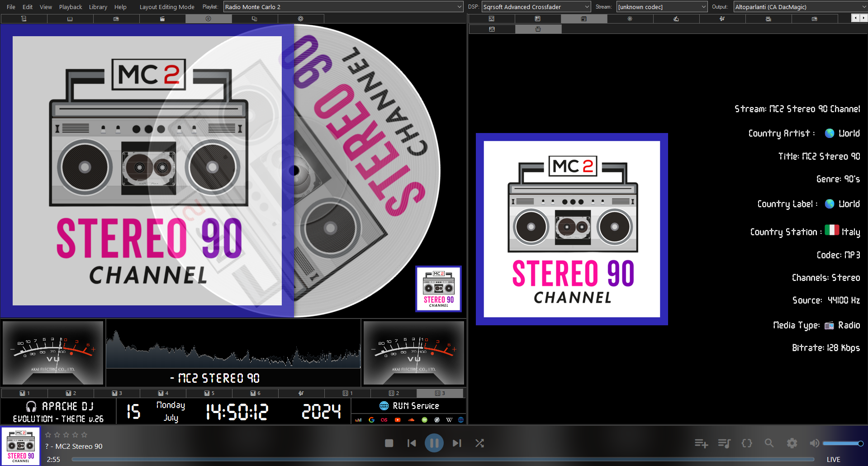Open the radio icon tab in left panel
The image size is (868, 466).
point(116,19)
